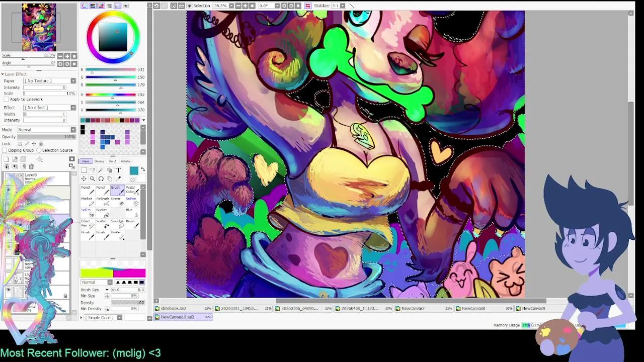Zoom in with navigator plus button
Screen dimensions: 644x362
click(67, 56)
